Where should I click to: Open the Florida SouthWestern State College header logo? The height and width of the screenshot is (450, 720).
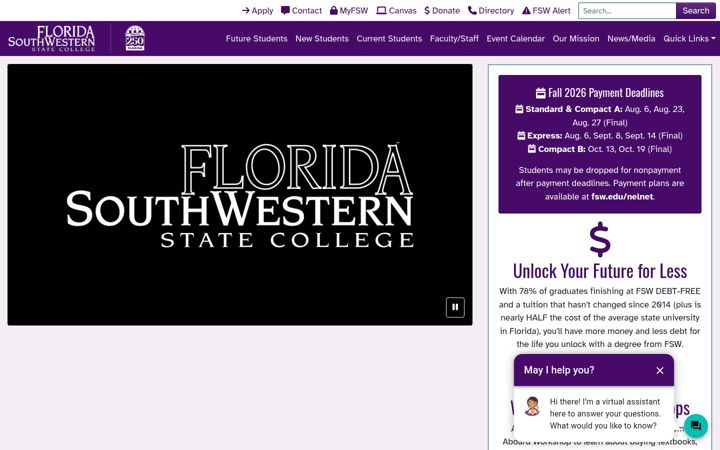[x=51, y=39]
